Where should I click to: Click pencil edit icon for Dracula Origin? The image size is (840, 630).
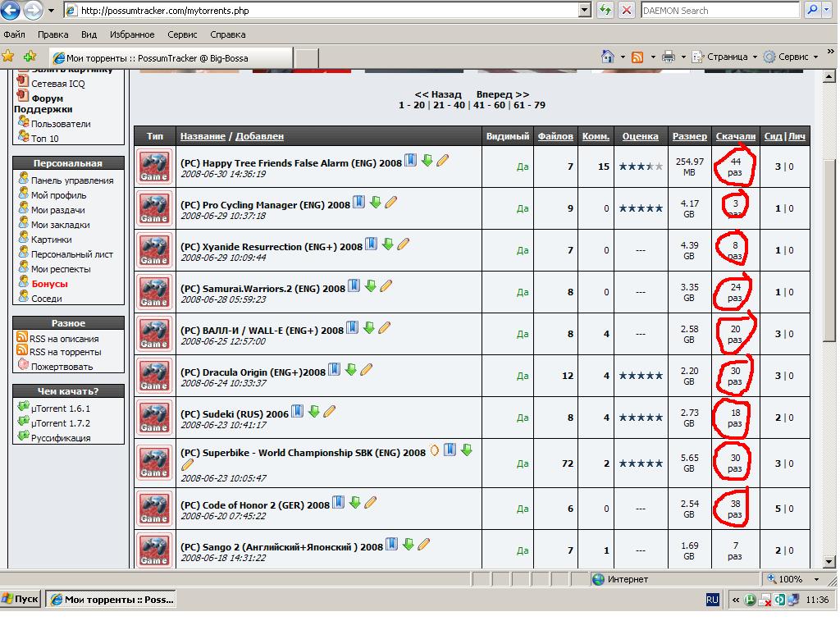[367, 370]
